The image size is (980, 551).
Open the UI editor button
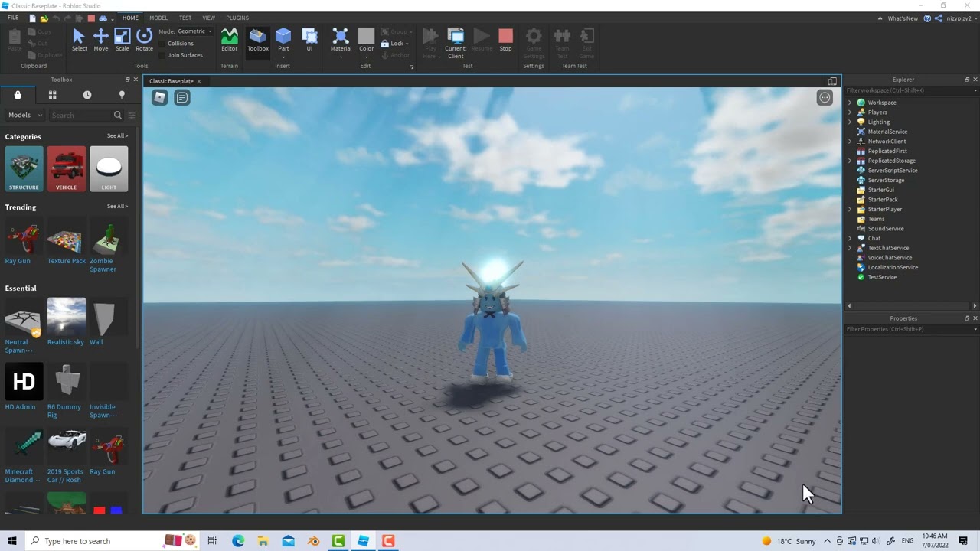click(309, 40)
